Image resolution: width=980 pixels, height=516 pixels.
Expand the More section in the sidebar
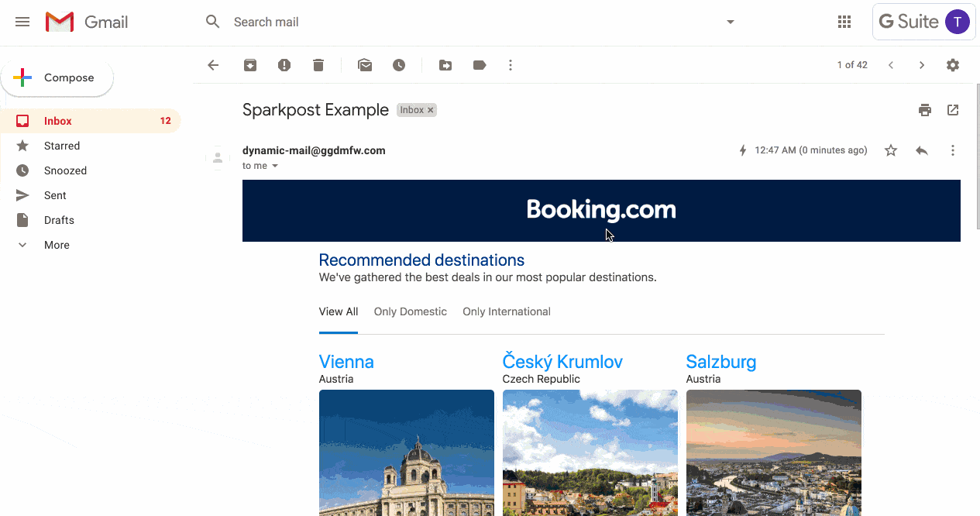point(57,245)
